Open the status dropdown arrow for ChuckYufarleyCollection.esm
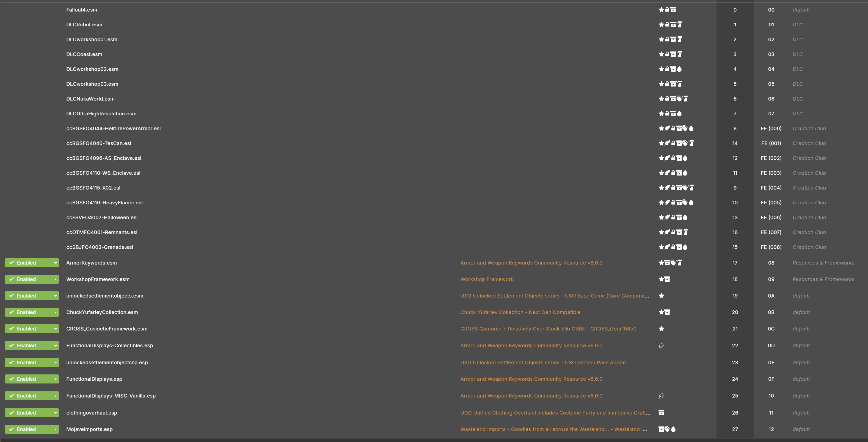The width and height of the screenshot is (868, 442). (56, 312)
